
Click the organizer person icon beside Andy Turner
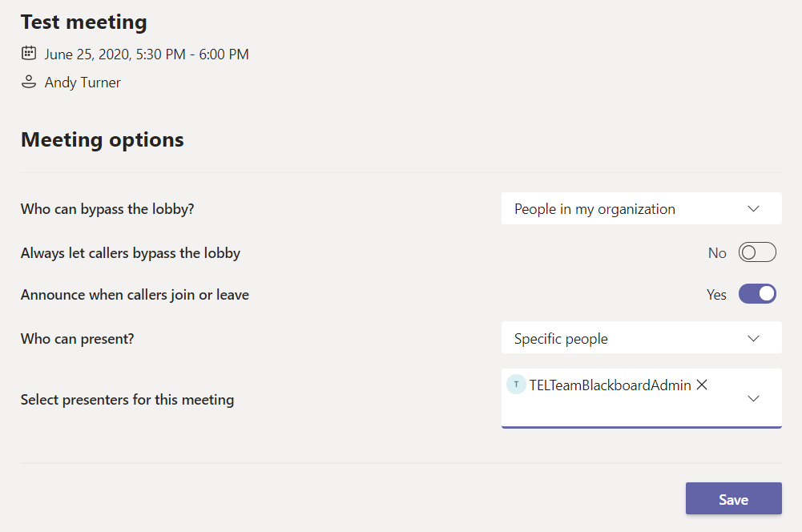pyautogui.click(x=29, y=82)
